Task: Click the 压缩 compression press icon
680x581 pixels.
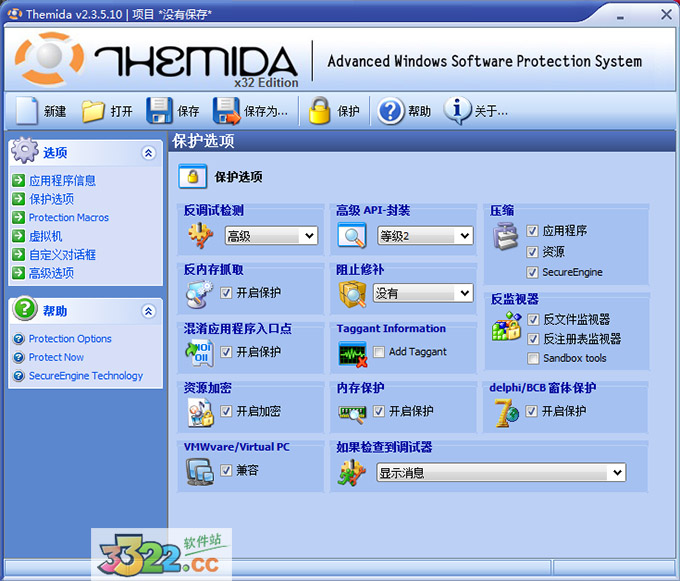Action: tap(505, 236)
